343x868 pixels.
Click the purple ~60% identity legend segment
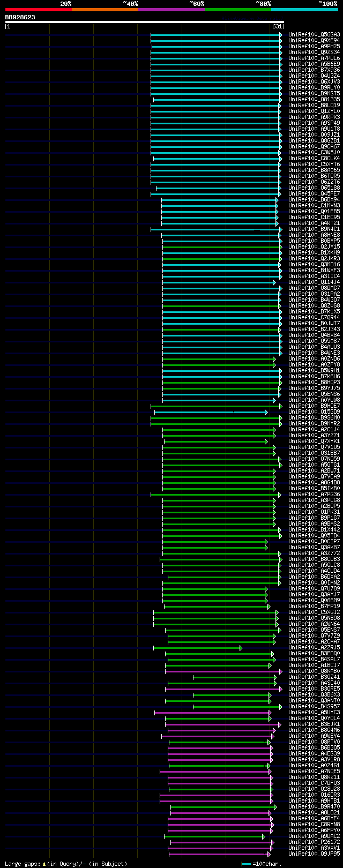pos(171,9)
